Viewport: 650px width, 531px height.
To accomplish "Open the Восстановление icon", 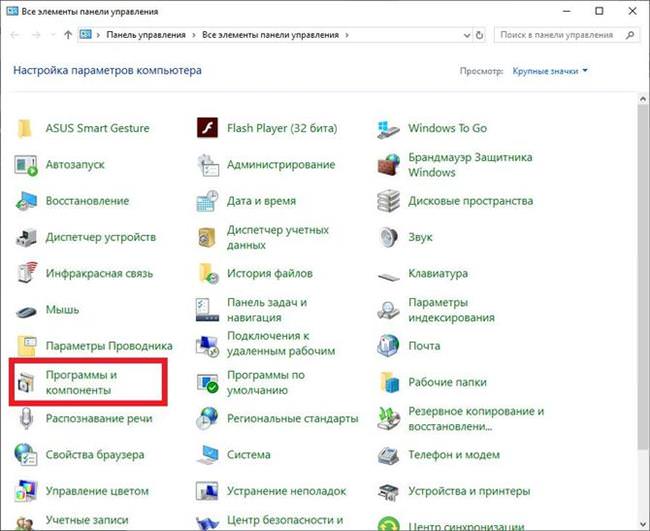I will (26, 201).
